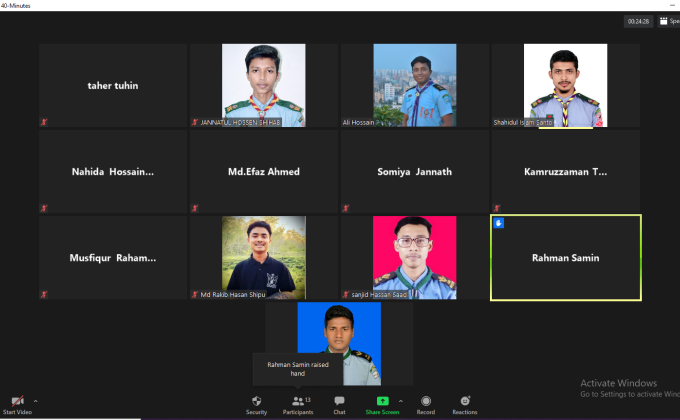Open the Security options

point(256,403)
